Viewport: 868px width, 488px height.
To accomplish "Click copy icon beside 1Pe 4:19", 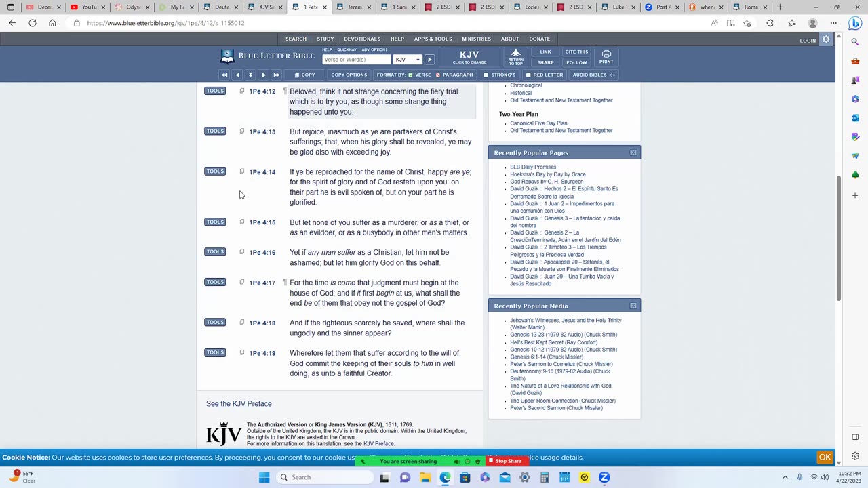I will [241, 353].
